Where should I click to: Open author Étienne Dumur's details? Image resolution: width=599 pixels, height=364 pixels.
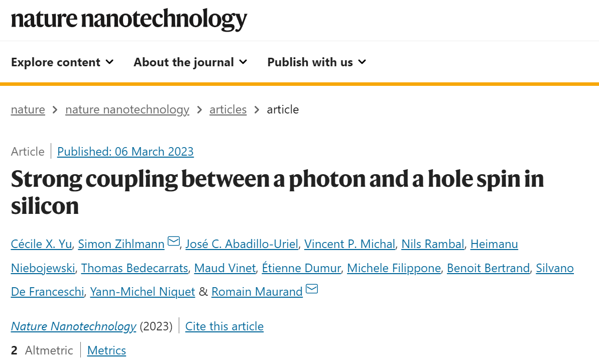click(301, 268)
